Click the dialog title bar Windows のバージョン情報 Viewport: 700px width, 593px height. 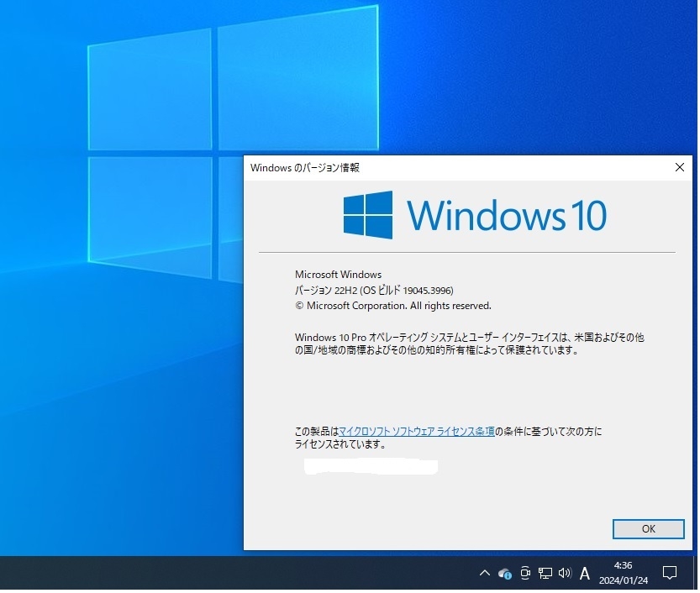tap(306, 168)
